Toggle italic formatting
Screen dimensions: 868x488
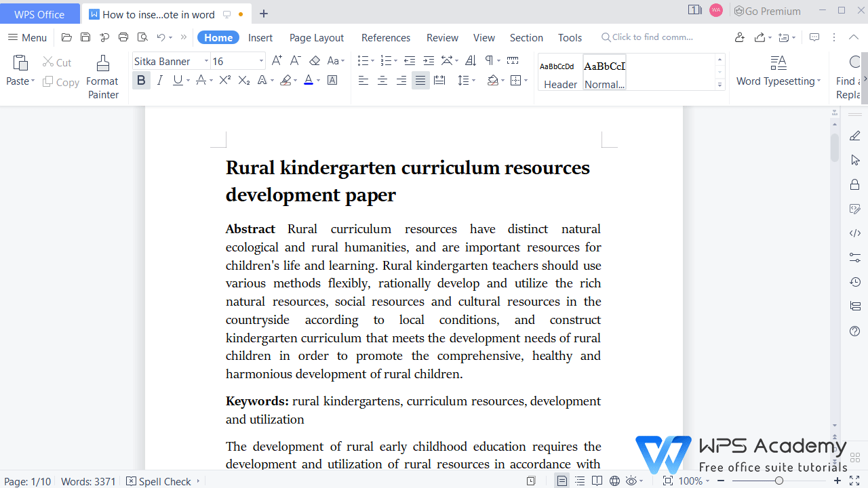(x=160, y=81)
